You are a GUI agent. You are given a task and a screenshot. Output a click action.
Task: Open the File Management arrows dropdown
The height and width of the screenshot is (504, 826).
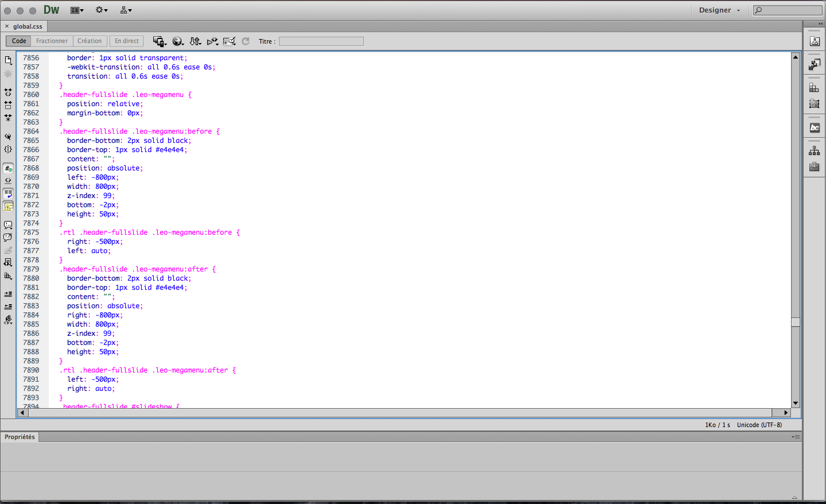(195, 41)
